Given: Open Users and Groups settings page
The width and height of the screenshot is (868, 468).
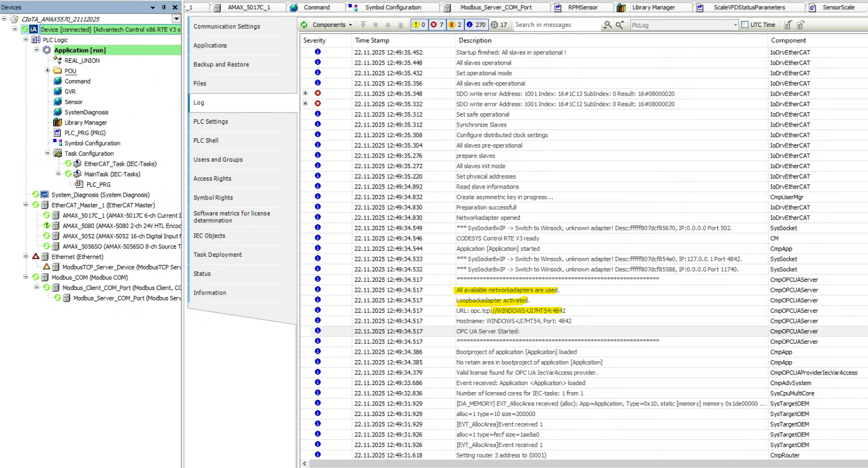Looking at the screenshot, I should point(218,159).
